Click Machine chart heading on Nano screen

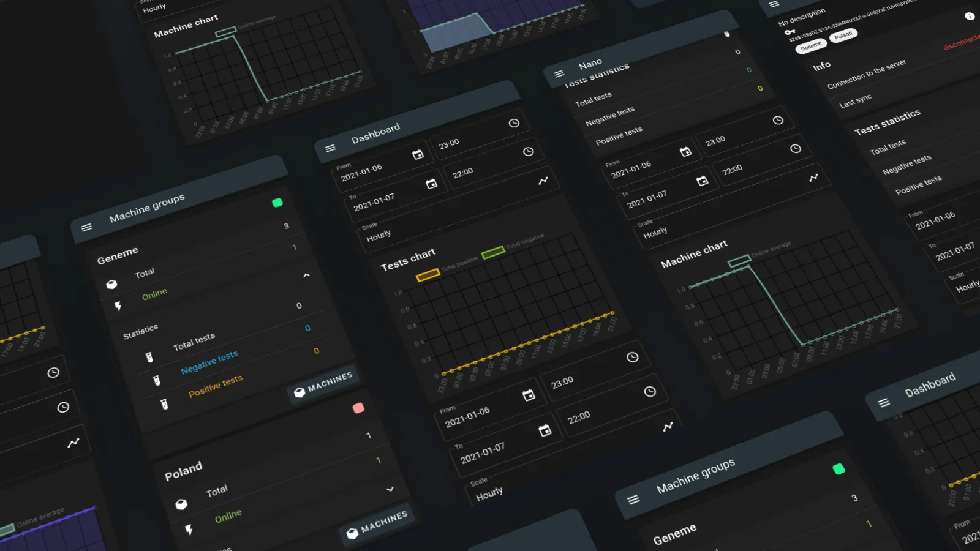pyautogui.click(x=694, y=254)
